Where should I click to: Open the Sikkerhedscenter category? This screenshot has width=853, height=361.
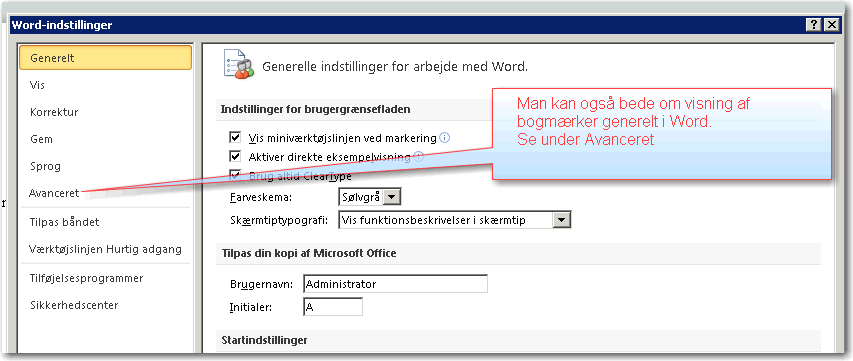point(74,305)
